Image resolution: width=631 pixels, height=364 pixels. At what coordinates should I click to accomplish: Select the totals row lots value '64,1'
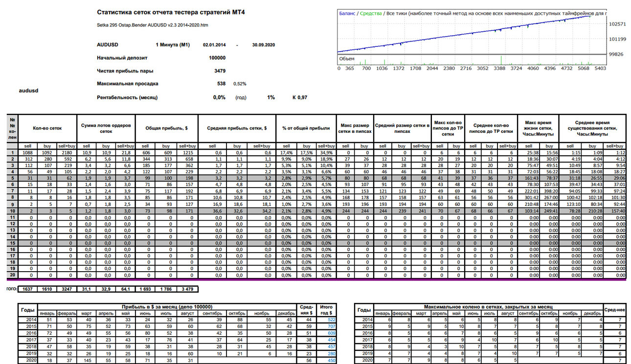coord(126,289)
